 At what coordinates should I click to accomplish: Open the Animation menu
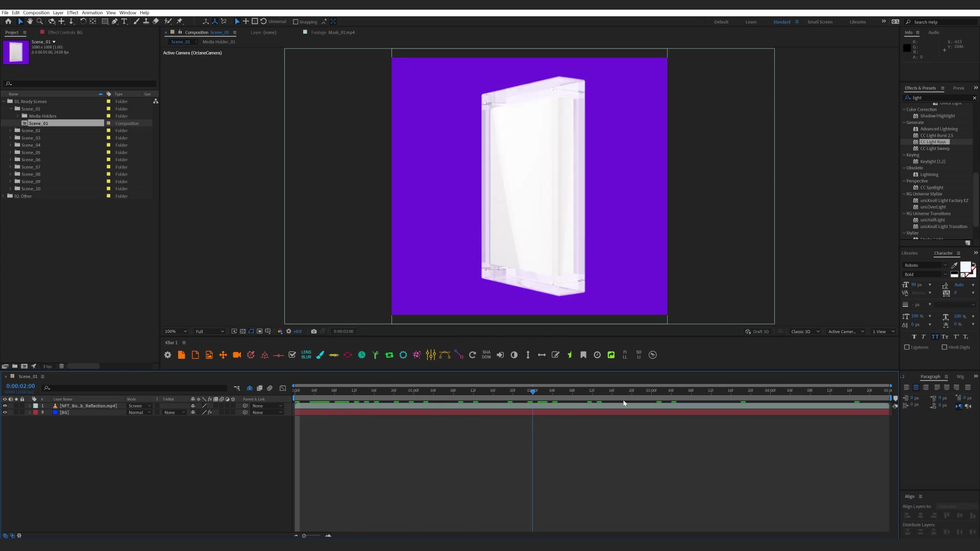point(92,13)
